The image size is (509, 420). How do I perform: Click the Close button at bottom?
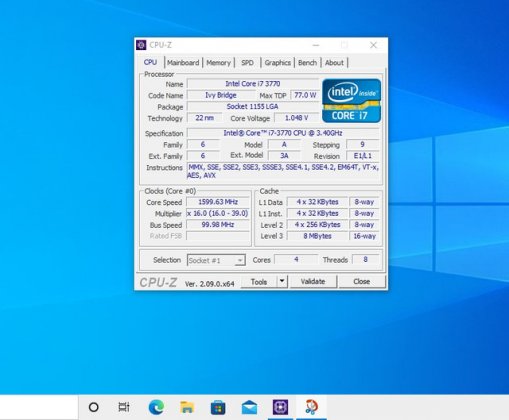[362, 282]
